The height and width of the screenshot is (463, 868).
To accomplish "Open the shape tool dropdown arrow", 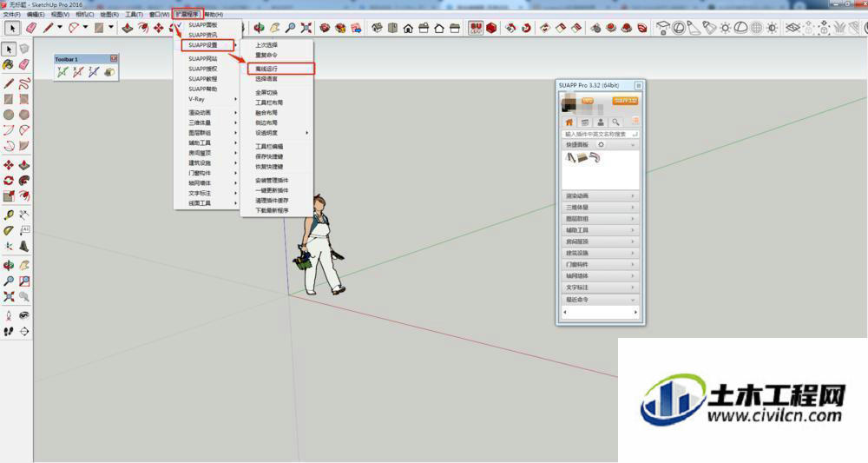I will (111, 28).
